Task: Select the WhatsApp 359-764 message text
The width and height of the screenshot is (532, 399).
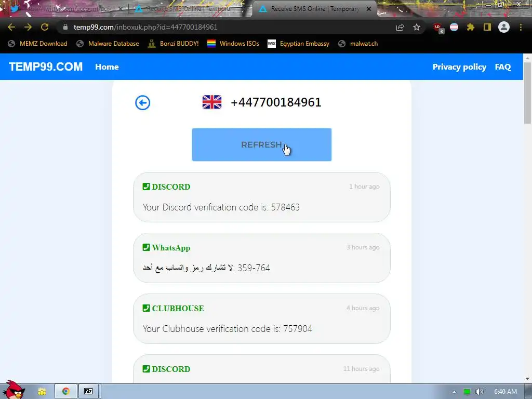Action: (x=206, y=268)
